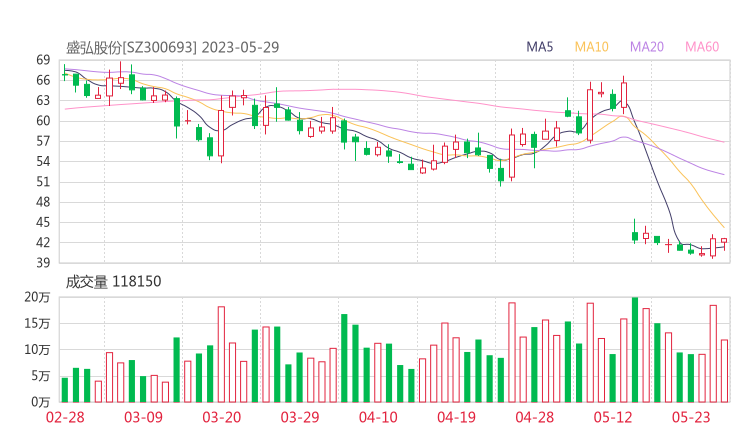The height and width of the screenshot is (440, 740).
Task: Click the 69 price axis label
Action: 43,60
